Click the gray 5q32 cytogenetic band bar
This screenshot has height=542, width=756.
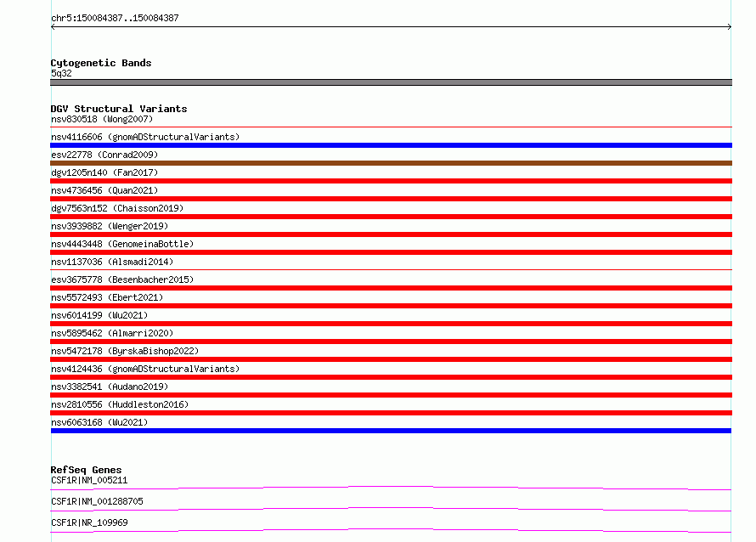[391, 82]
